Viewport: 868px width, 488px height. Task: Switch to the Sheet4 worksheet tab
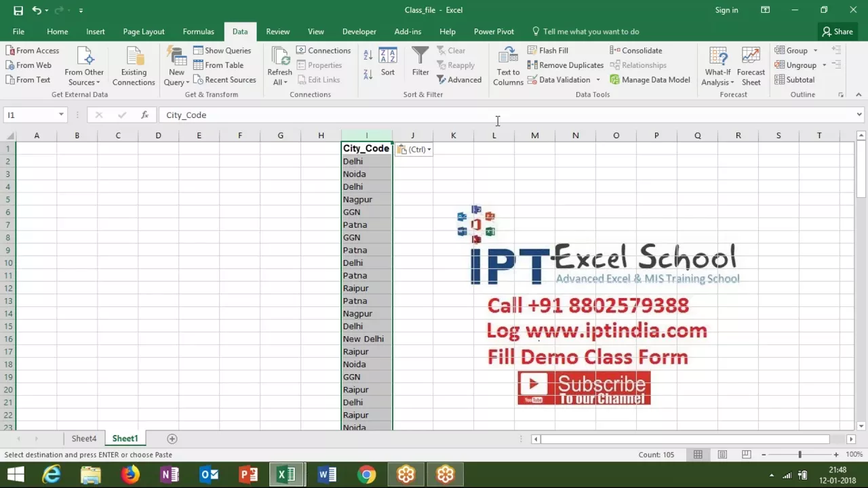point(84,439)
